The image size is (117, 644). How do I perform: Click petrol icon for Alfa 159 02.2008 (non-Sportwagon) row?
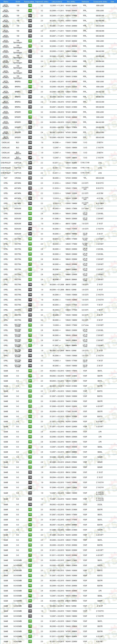30,10
